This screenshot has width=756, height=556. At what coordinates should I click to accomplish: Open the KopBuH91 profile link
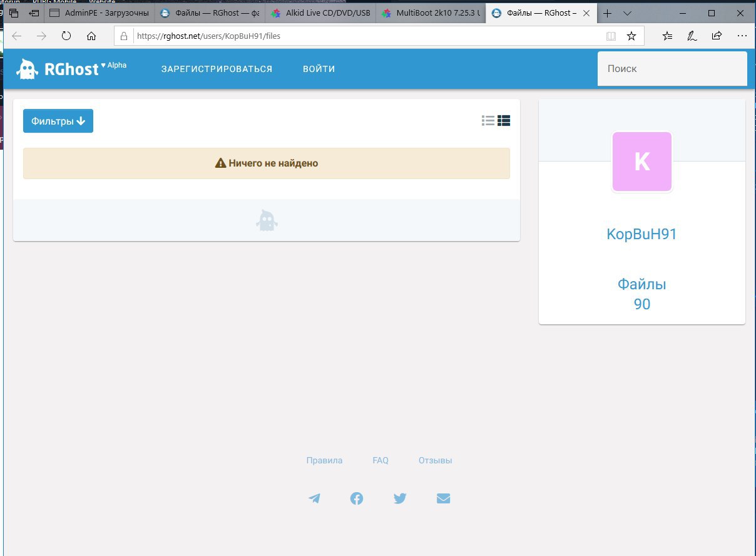tap(642, 234)
